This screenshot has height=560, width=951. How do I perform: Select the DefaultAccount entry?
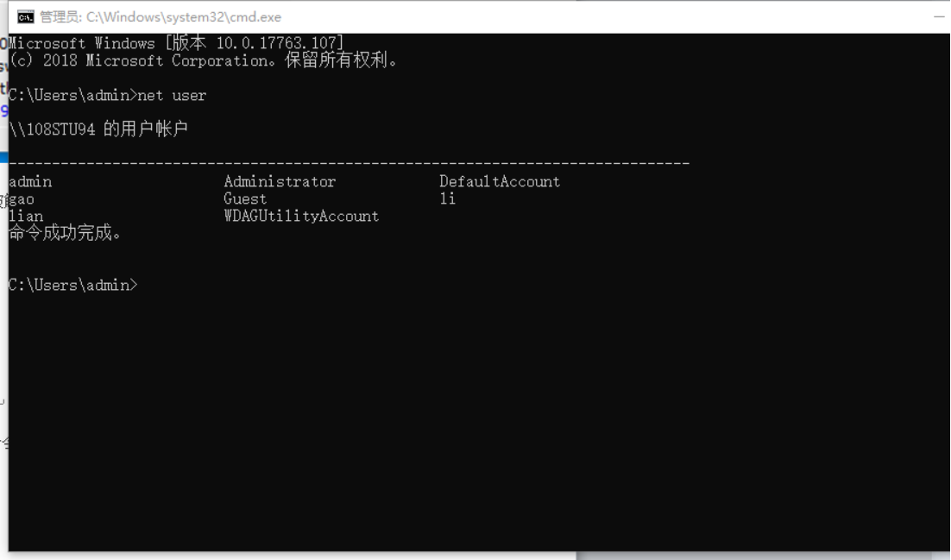point(500,181)
